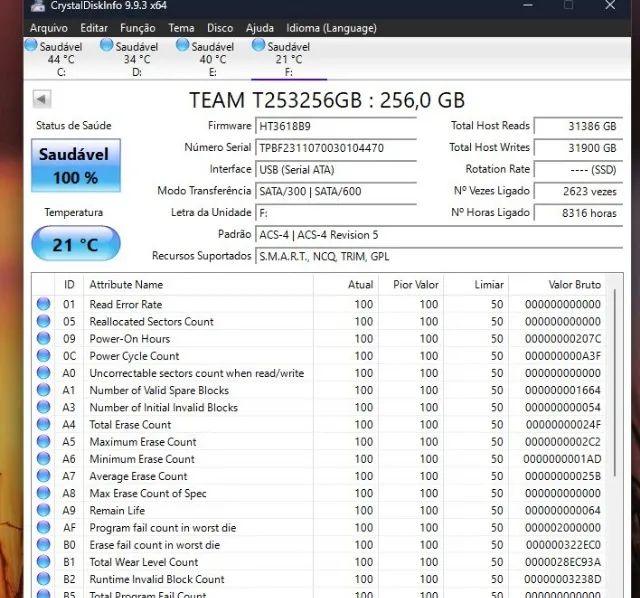The height and width of the screenshot is (598, 640).
Task: Select the Read Error Rate attribute name
Action: (126, 304)
